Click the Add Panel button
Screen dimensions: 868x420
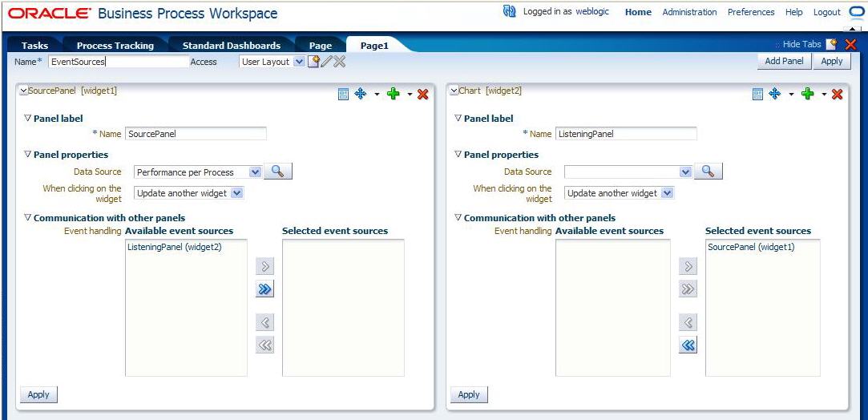click(x=784, y=61)
